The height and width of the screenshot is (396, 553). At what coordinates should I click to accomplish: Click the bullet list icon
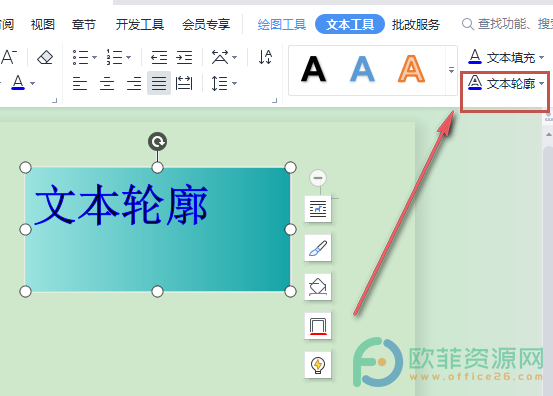coord(80,57)
